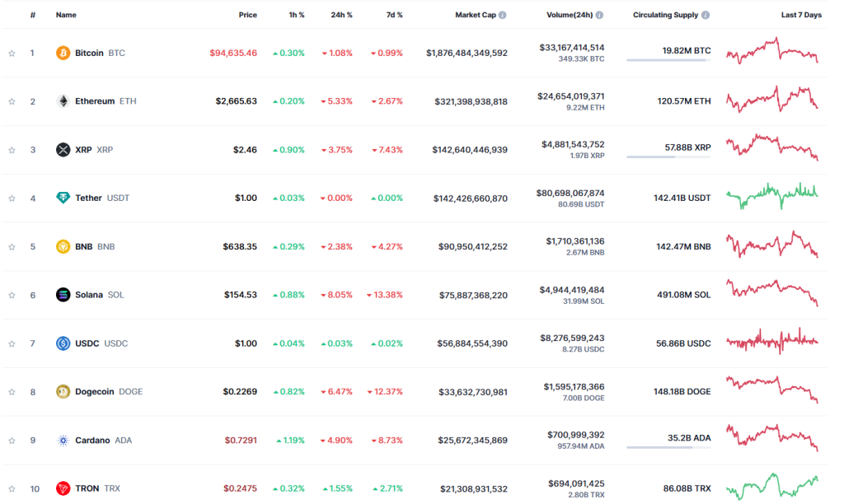
Task: Click the Tether coin logo
Action: (x=63, y=198)
